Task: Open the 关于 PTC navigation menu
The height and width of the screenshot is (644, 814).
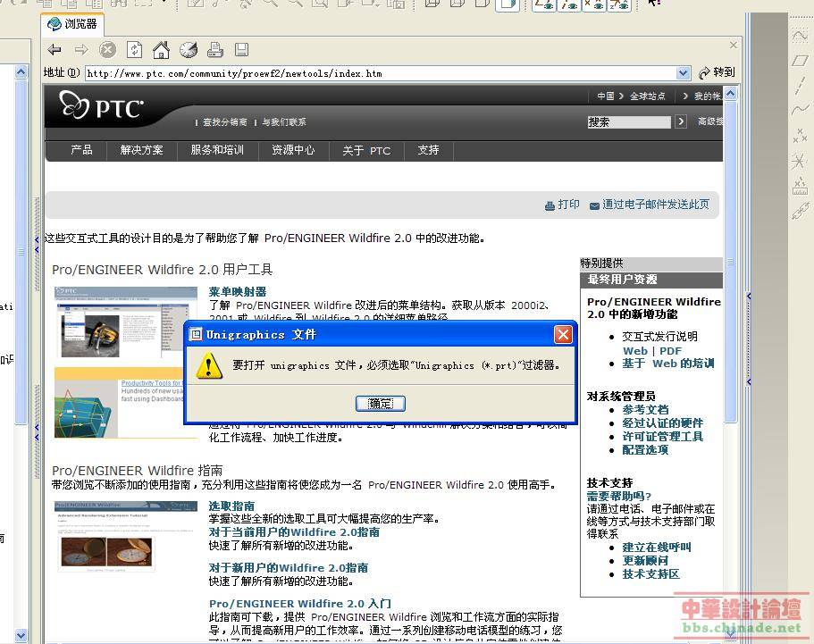Action: pos(366,150)
